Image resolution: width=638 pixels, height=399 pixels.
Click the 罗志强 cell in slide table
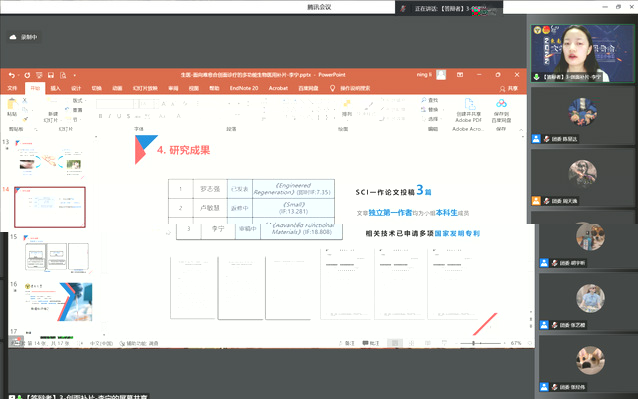pyautogui.click(x=210, y=189)
